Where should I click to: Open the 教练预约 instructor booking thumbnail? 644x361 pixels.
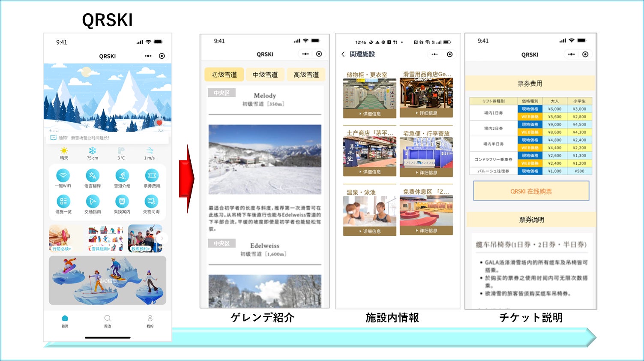145,238
